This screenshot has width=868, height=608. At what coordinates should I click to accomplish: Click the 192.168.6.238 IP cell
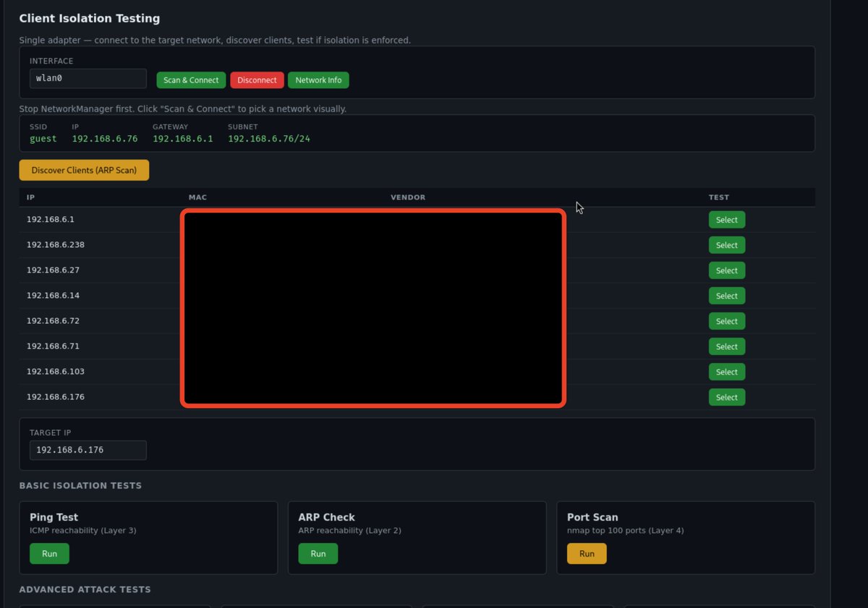[56, 244]
